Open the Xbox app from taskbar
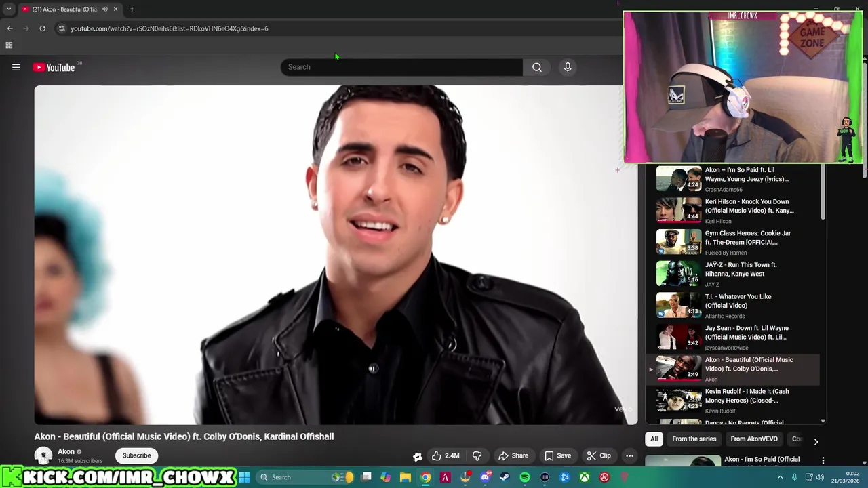The image size is (868, 488). tap(584, 477)
